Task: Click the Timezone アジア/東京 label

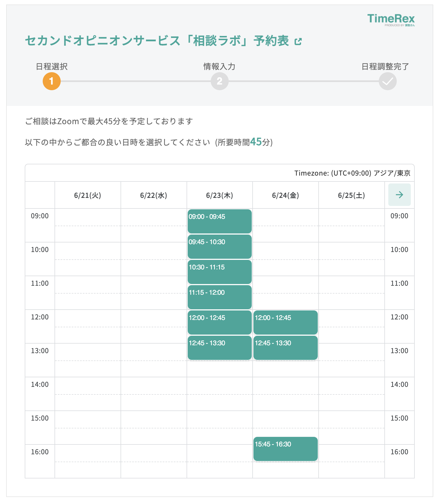Action: (x=352, y=173)
